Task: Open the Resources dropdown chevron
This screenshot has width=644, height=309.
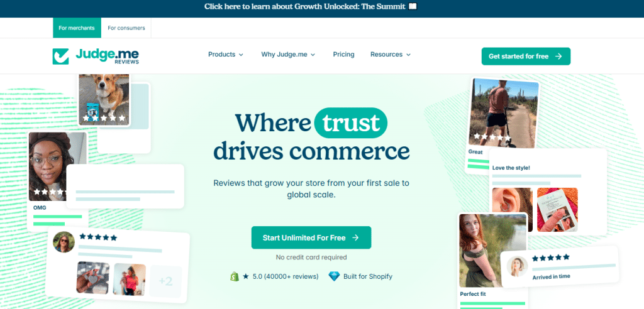Action: coord(408,55)
